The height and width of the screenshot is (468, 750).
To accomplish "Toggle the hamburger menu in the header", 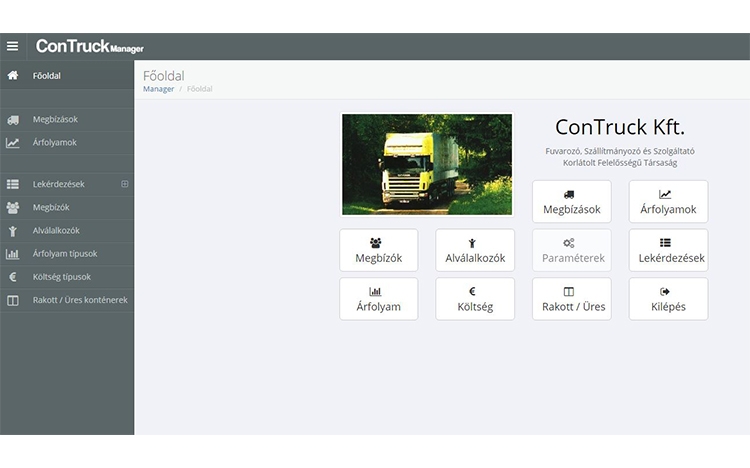I will [x=12, y=46].
